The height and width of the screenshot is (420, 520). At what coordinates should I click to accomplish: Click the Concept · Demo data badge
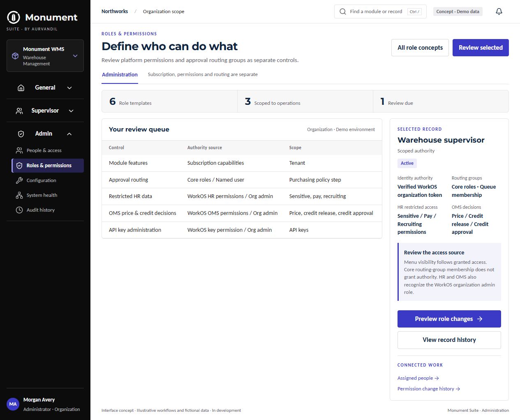[x=458, y=12]
